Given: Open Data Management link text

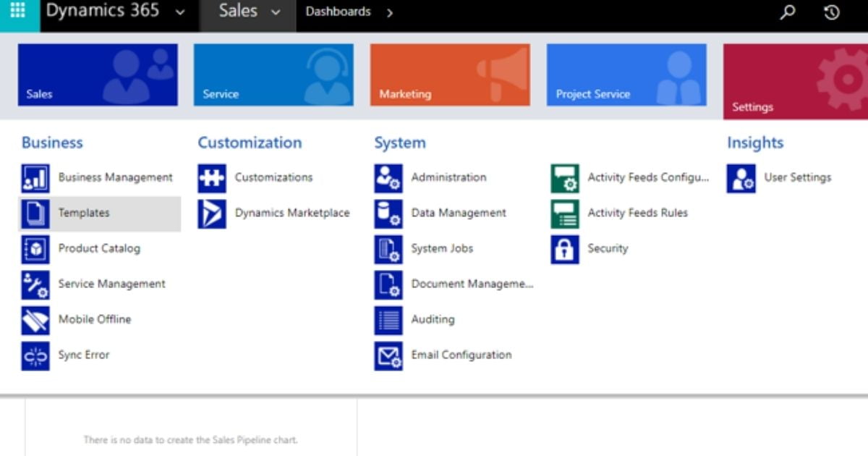Looking at the screenshot, I should (459, 213).
